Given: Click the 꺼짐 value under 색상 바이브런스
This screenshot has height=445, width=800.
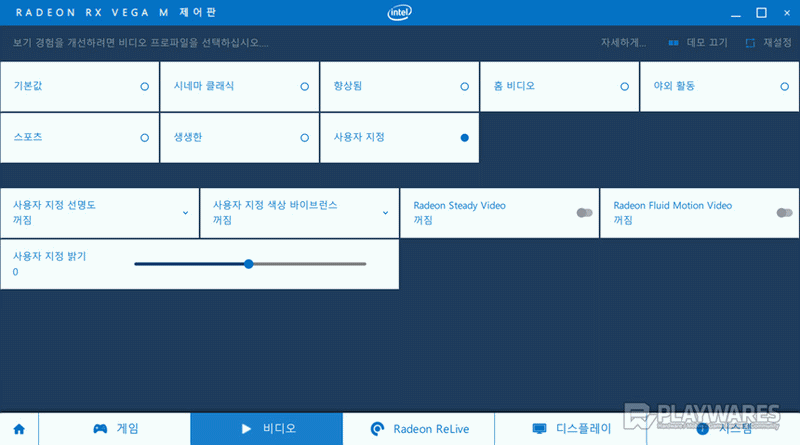Looking at the screenshot, I should (x=222, y=220).
